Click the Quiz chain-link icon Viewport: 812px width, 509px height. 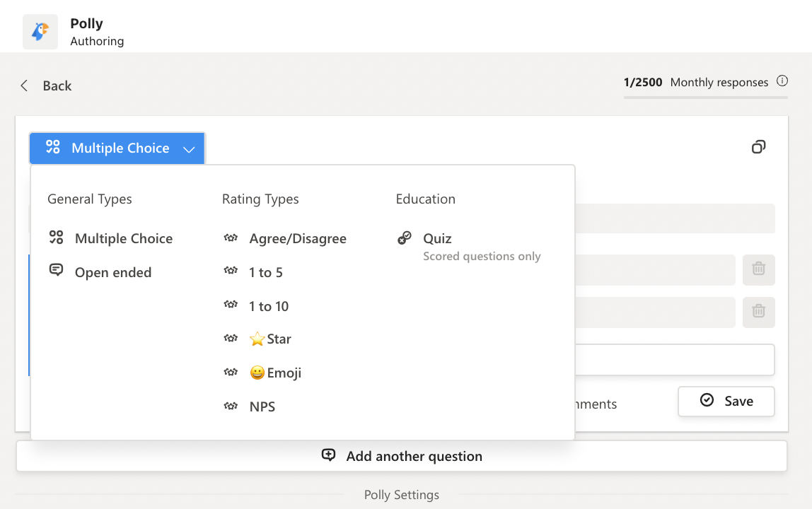[404, 238]
